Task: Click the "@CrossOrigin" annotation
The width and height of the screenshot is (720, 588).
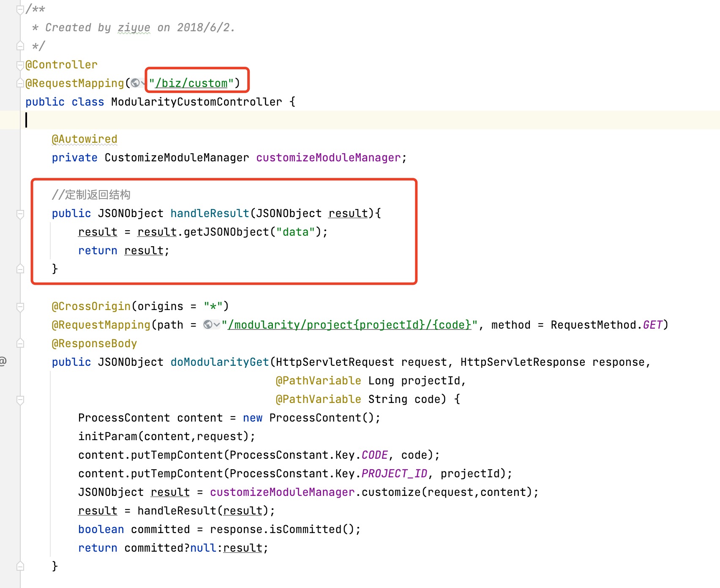Action: point(91,306)
